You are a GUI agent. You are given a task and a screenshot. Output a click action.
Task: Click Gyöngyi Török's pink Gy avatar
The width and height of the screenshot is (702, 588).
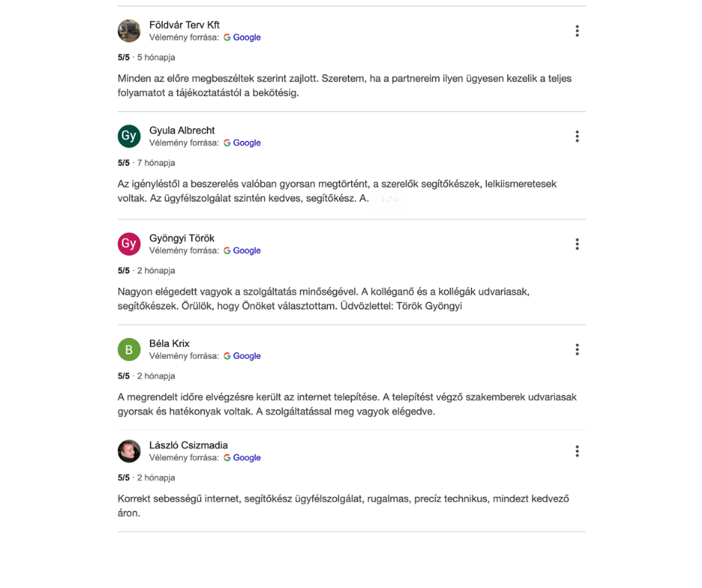129,244
